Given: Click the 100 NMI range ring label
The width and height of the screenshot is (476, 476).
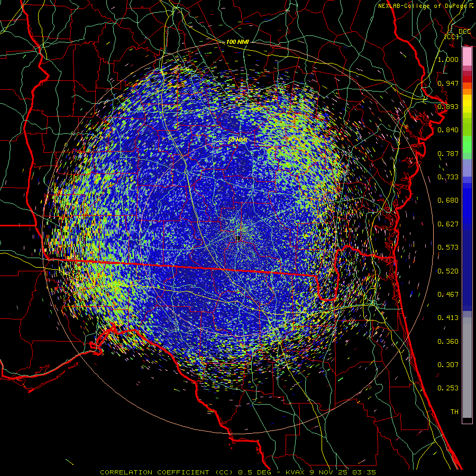Looking at the screenshot, I should tap(237, 42).
